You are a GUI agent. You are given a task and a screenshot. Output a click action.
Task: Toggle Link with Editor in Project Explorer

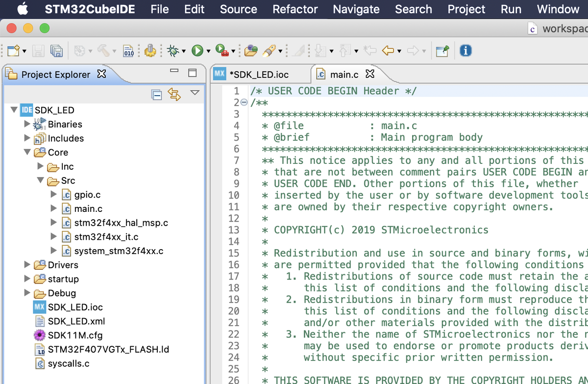click(174, 94)
